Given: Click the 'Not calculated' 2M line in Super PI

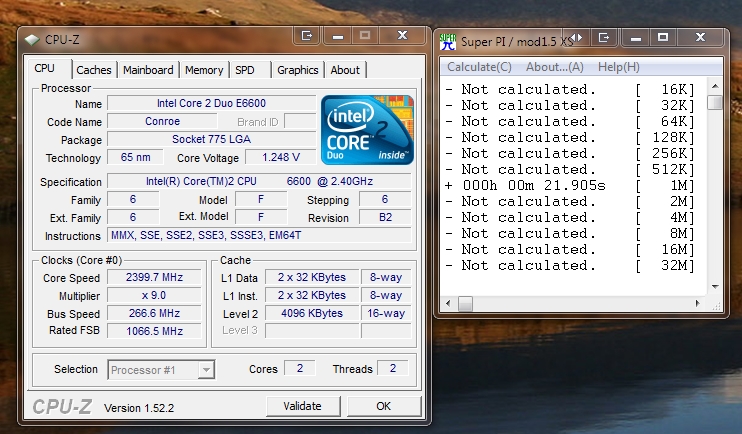Looking at the screenshot, I should coord(570,202).
